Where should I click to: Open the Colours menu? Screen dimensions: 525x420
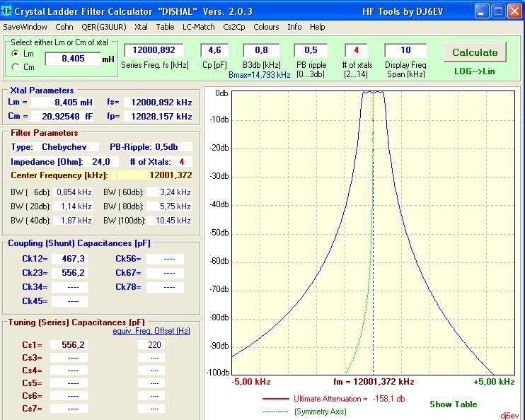click(266, 27)
